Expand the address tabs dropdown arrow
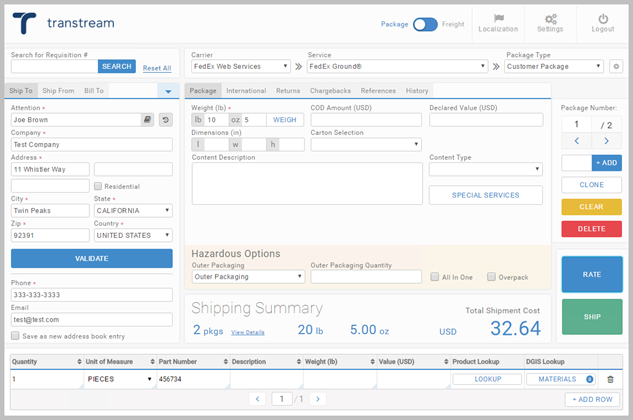This screenshot has height=420, width=633. [168, 91]
